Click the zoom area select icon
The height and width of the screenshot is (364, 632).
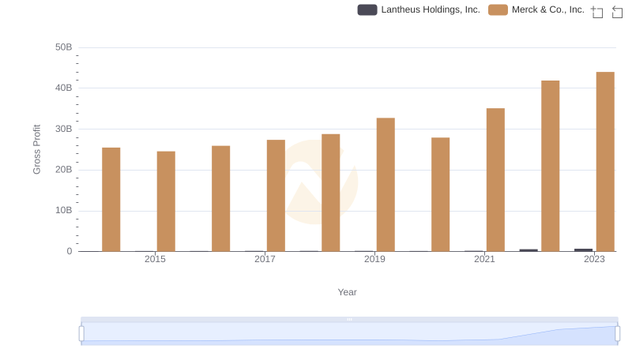597,12
